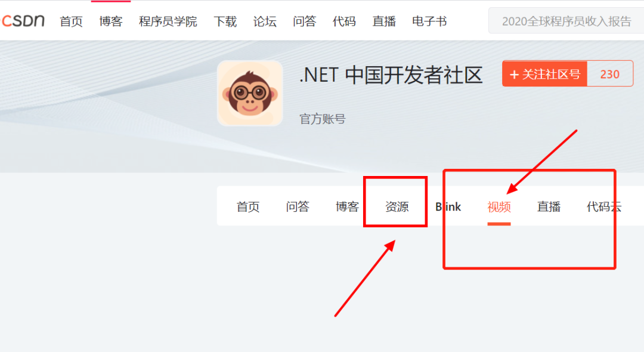Select 问答 in the top navigation bar
Viewport: 644px width, 352px height.
(304, 21)
